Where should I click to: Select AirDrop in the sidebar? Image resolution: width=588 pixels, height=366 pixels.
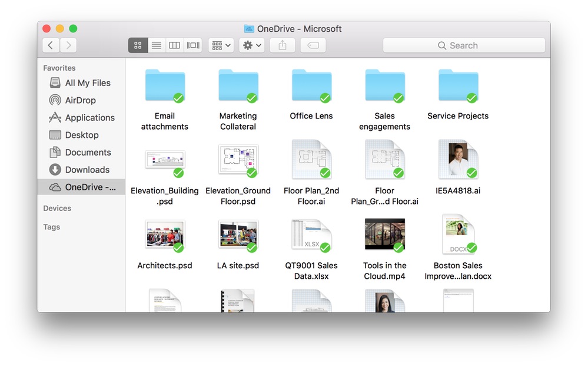80,100
